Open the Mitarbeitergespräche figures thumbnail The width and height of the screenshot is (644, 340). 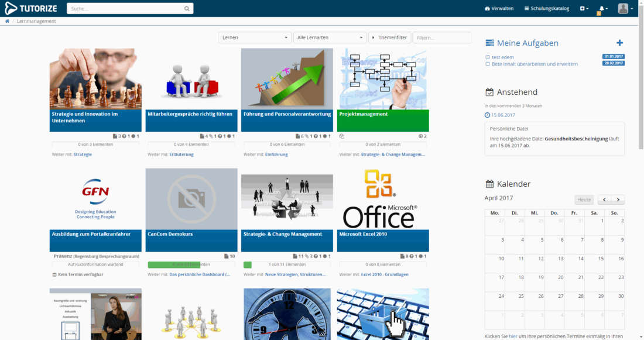191,79
